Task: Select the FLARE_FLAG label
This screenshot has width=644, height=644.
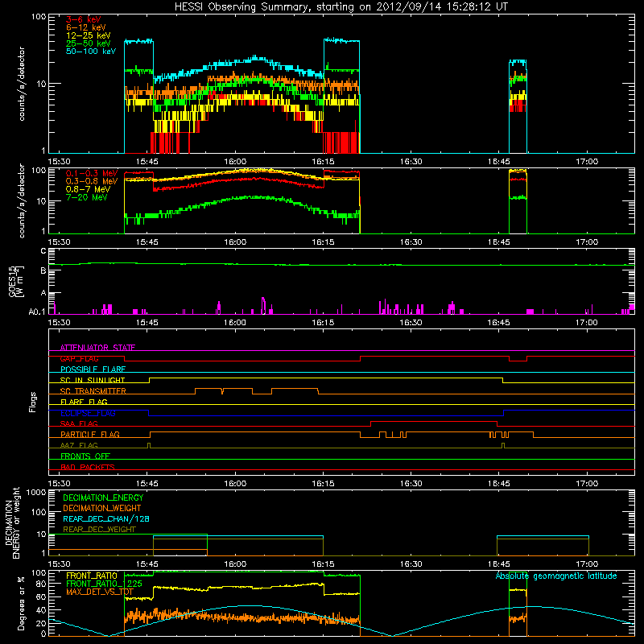Action: [84, 402]
